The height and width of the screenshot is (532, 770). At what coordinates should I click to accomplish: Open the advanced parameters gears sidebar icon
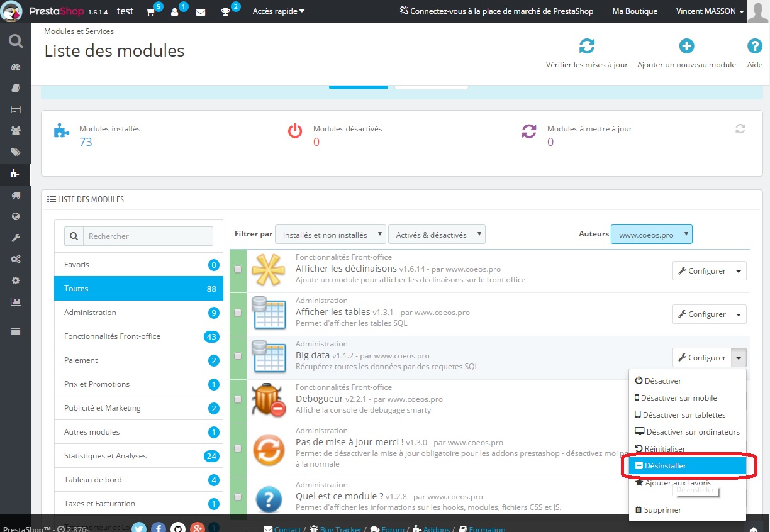click(16, 259)
